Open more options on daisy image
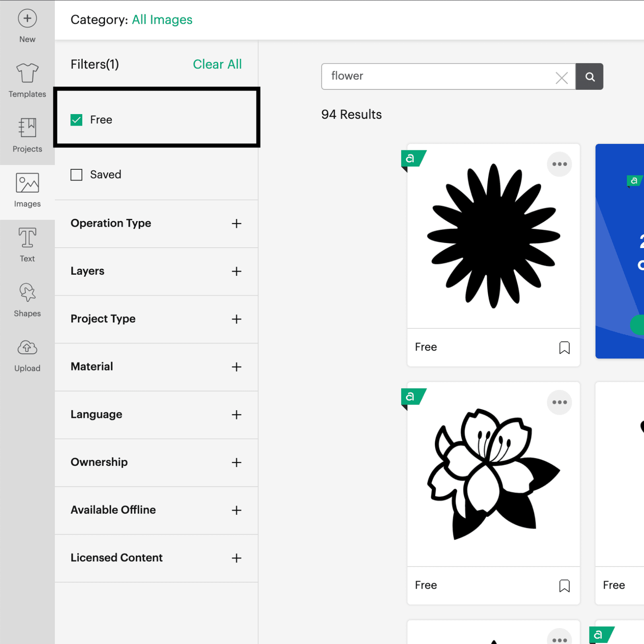The height and width of the screenshot is (644, 644). click(x=559, y=164)
